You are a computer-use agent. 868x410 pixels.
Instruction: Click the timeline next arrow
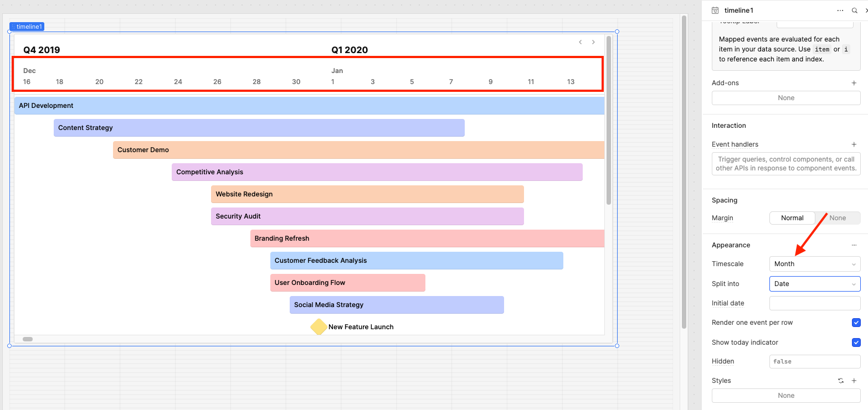click(593, 42)
